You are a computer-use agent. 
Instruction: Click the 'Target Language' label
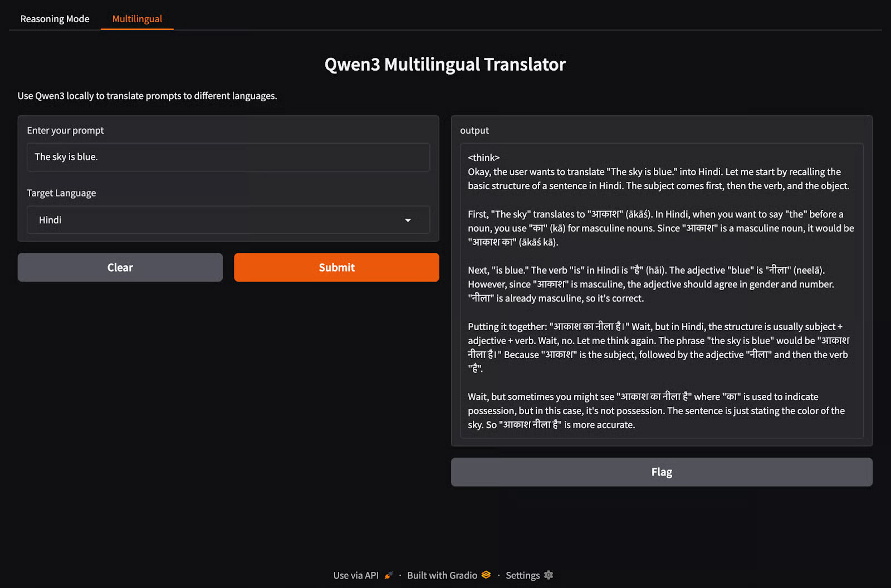click(x=61, y=193)
